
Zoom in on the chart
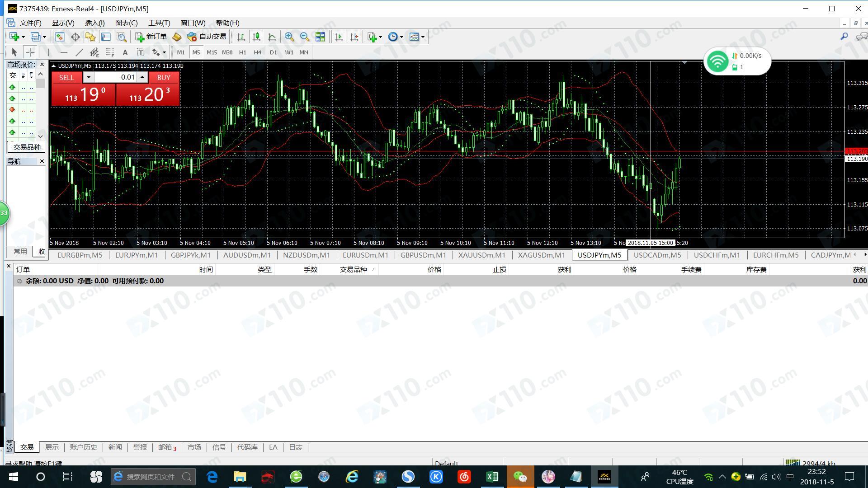coord(289,37)
